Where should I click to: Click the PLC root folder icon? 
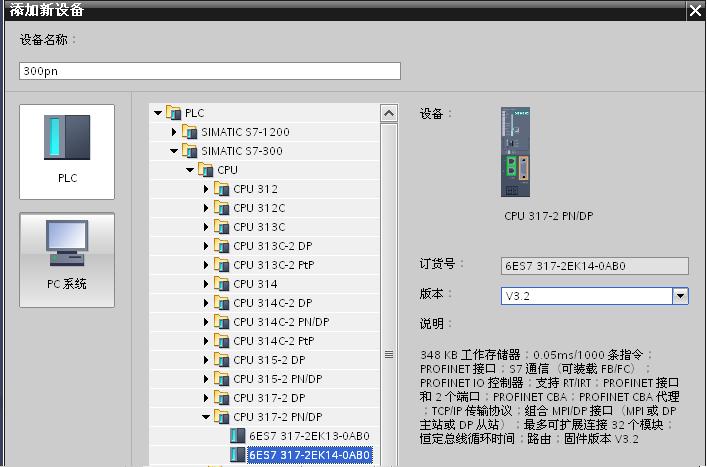pyautogui.click(x=174, y=113)
